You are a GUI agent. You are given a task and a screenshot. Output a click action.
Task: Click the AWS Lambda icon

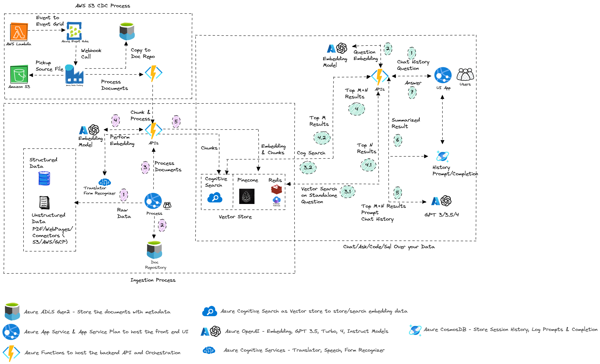pyautogui.click(x=19, y=32)
